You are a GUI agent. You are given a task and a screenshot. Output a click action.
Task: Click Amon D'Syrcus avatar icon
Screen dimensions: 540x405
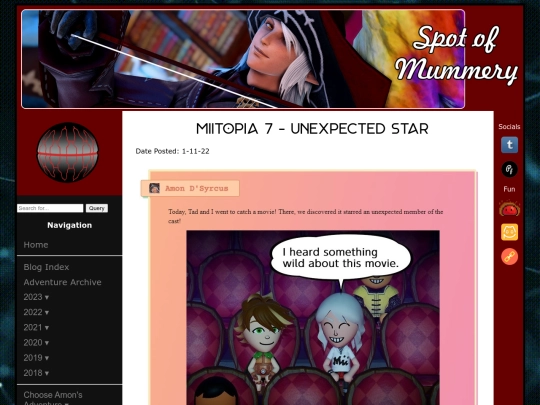coord(154,188)
